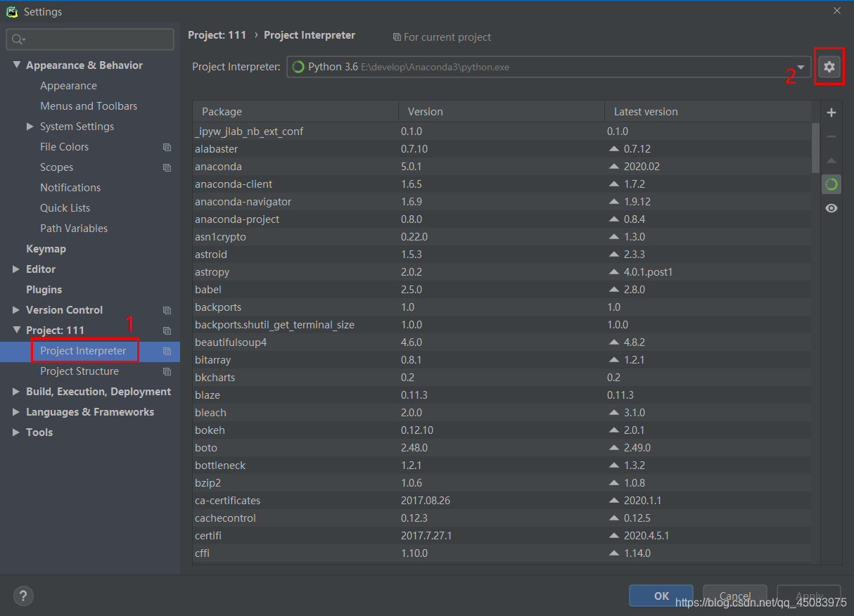854x616 pixels.
Task: Click the package list vertical scrollbar
Action: (x=815, y=148)
